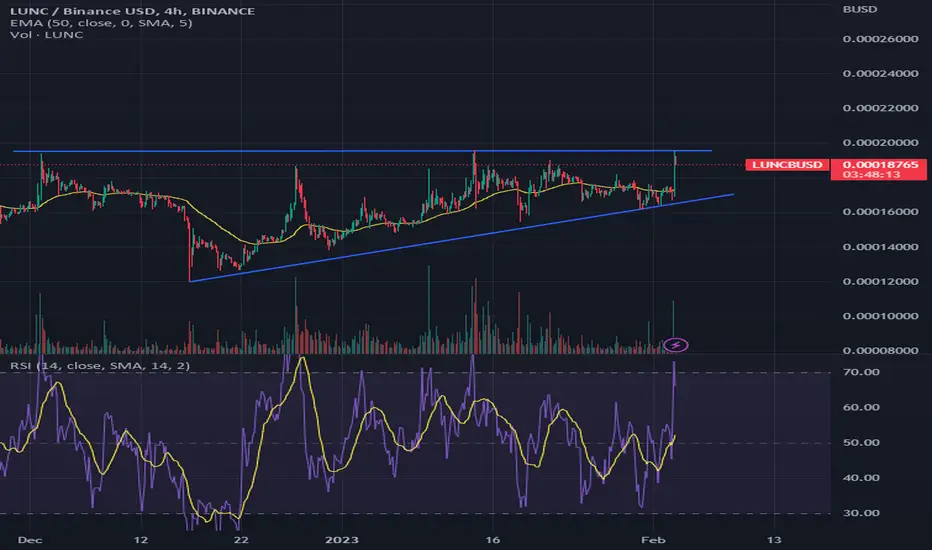Click the 0.00020000 price axis label

[x=880, y=143]
